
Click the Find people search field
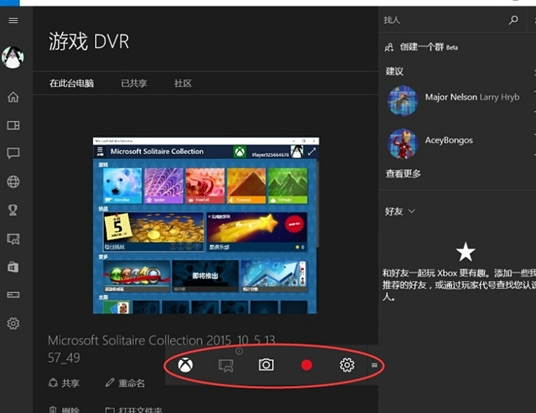444,20
